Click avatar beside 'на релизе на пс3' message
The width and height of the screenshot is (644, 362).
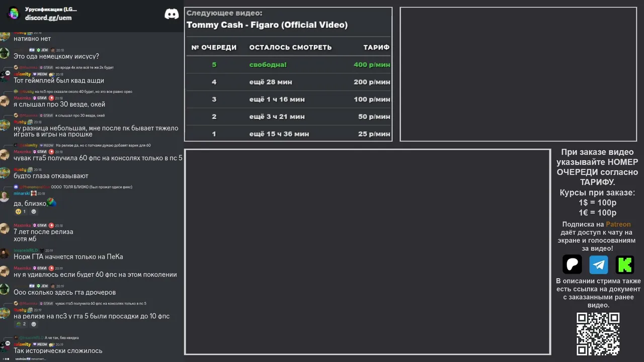[x=5, y=313]
